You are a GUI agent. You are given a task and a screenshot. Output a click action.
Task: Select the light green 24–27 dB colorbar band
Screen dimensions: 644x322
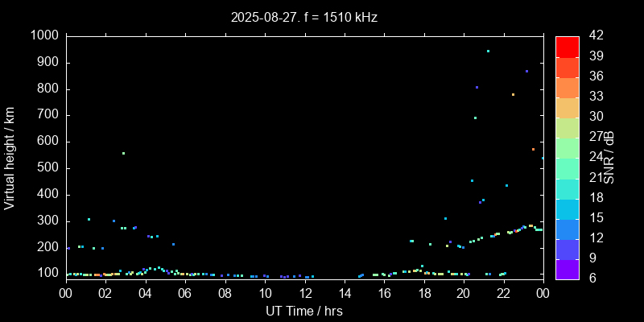click(567, 148)
